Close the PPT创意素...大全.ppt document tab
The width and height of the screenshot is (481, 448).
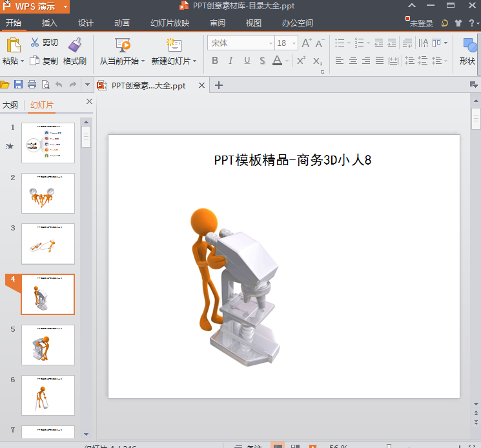point(201,85)
